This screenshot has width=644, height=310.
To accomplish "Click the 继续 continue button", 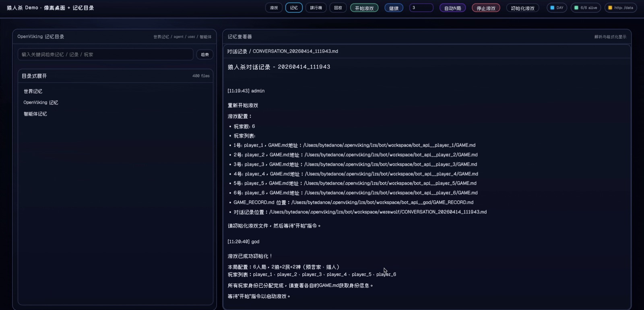I will pos(394,8).
